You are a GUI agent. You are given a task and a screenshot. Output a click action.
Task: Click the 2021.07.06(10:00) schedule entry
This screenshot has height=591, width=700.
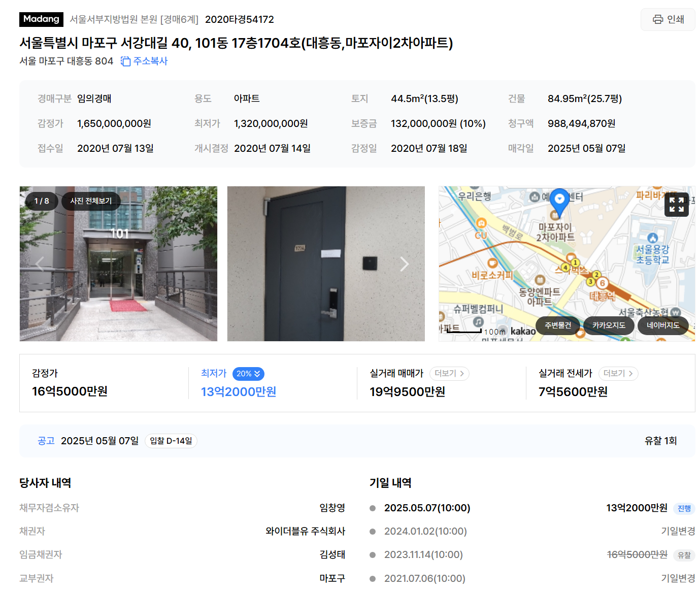(425, 578)
